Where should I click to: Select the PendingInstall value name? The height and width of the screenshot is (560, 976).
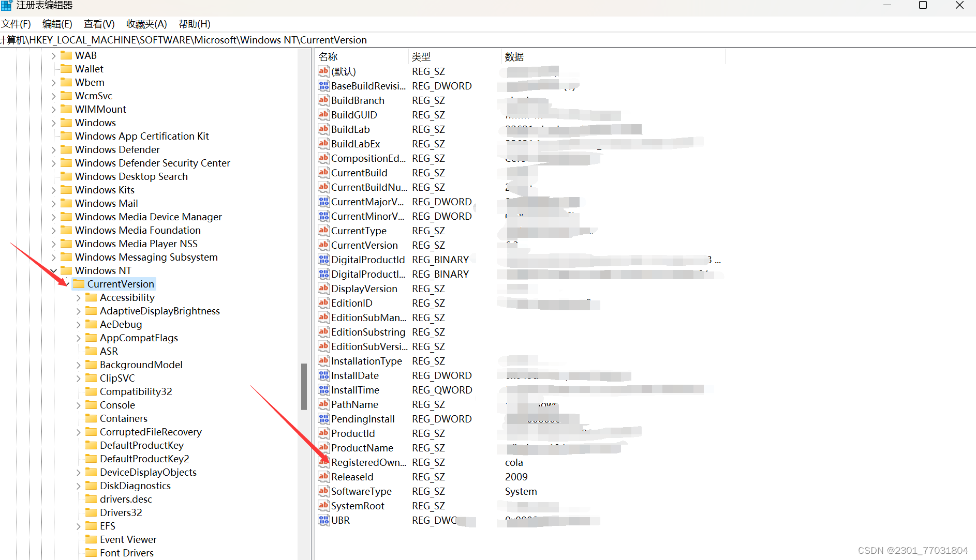[363, 419]
